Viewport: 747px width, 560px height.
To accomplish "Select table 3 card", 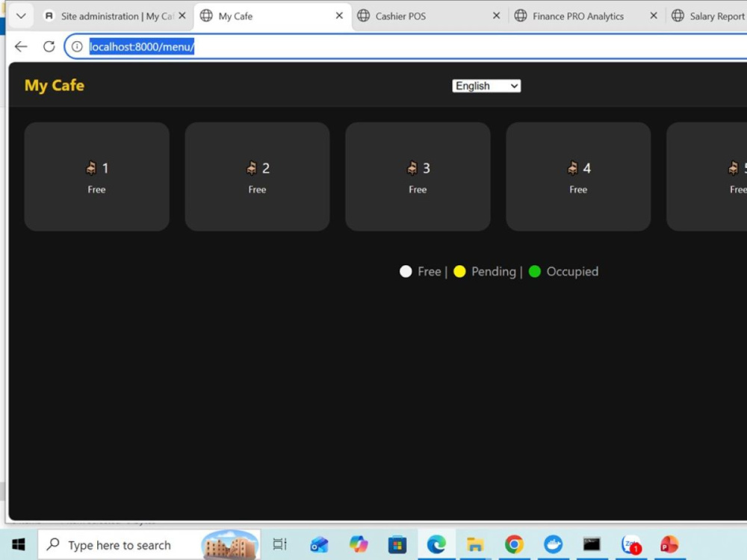I will (418, 177).
